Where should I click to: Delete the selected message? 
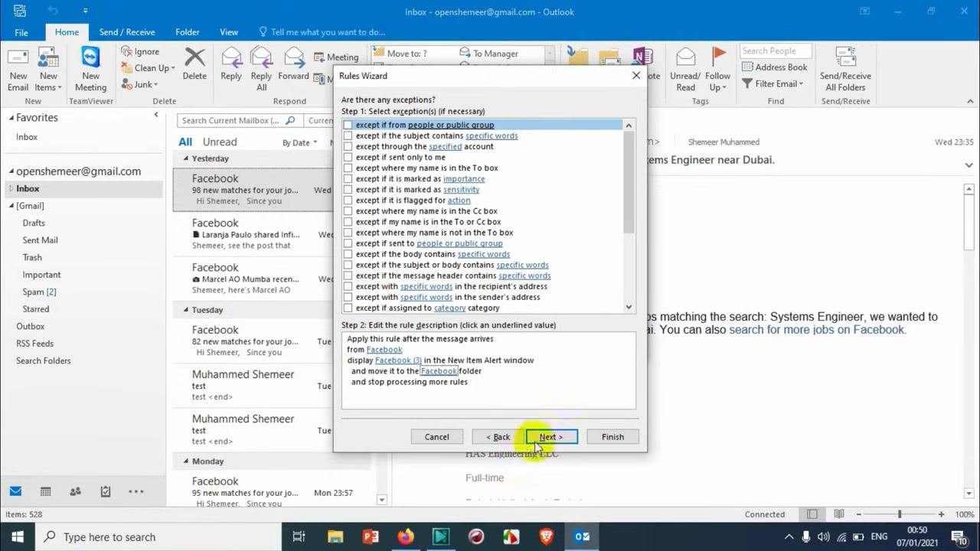[x=194, y=64]
